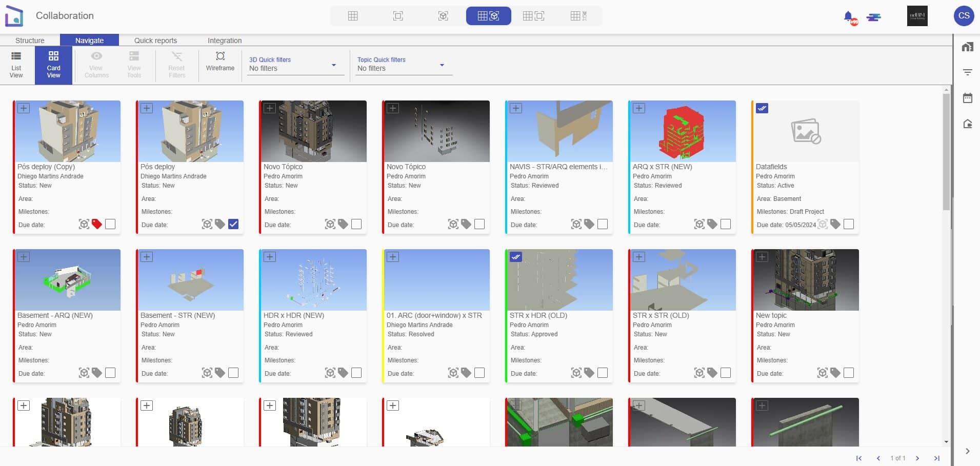Check the ARQ x STR (NEW) card checkbox
Screen dimensions: 980x466
click(726, 224)
